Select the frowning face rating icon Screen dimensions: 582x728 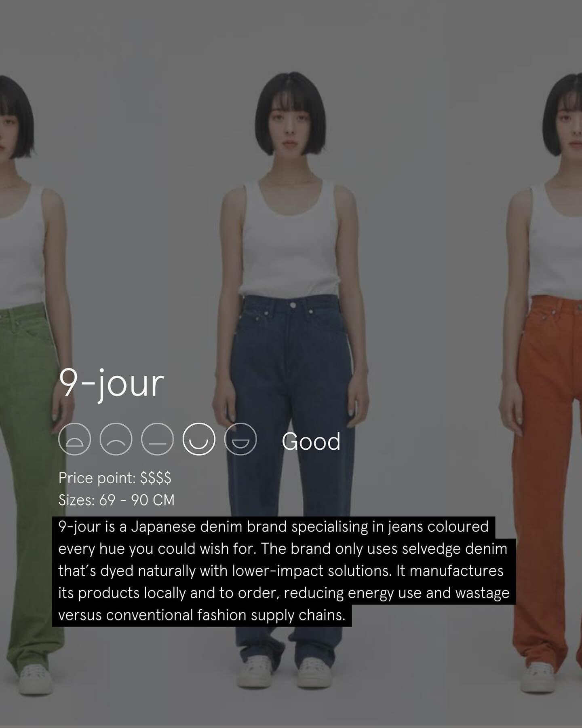point(116,439)
